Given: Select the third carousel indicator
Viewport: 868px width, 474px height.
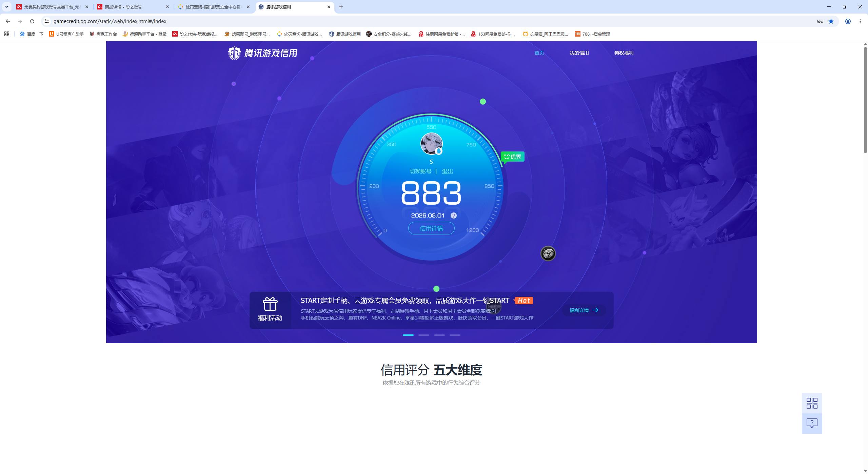Looking at the screenshot, I should click(439, 335).
